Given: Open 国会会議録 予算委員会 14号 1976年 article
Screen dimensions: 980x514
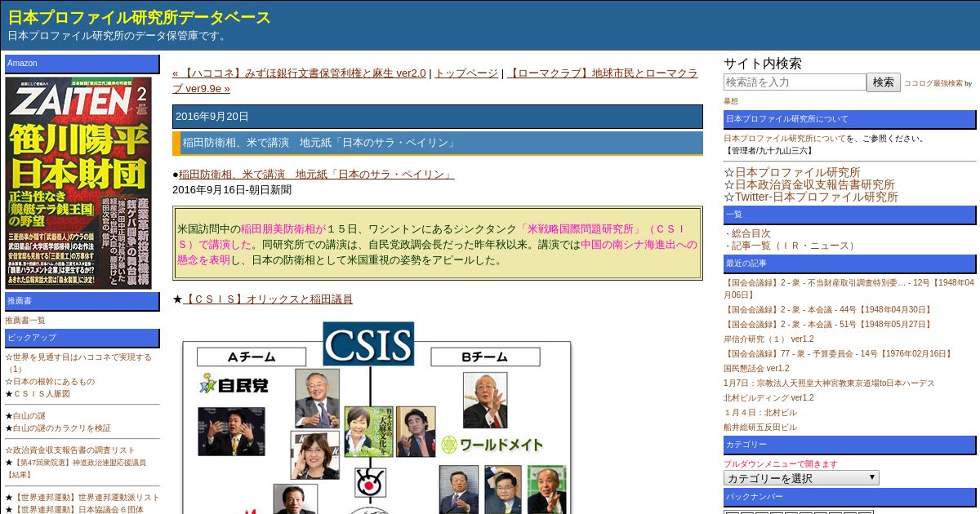Looking at the screenshot, I should (x=839, y=354).
